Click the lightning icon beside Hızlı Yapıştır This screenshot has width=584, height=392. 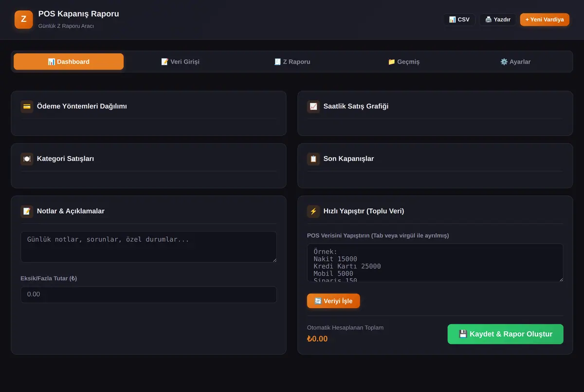(x=313, y=212)
